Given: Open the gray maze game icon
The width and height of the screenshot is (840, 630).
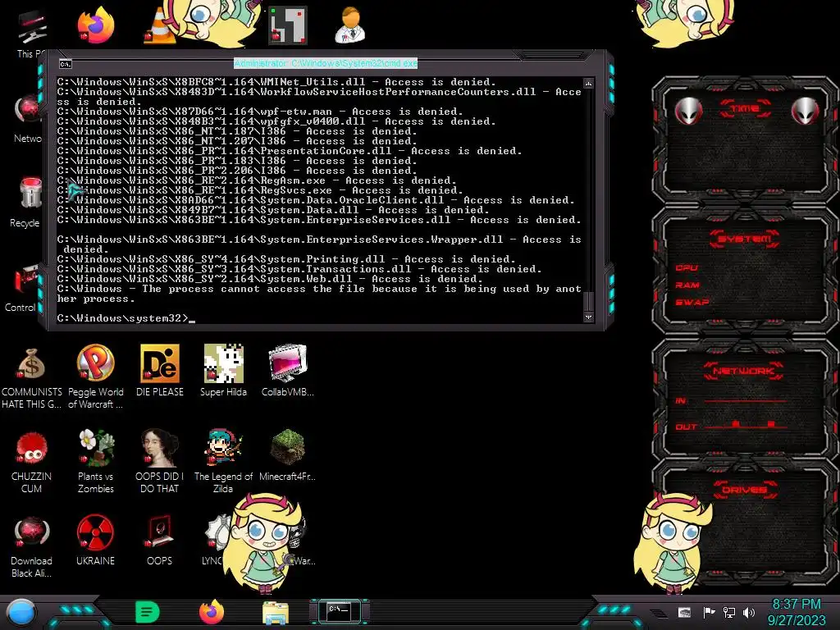Looking at the screenshot, I should (288, 25).
